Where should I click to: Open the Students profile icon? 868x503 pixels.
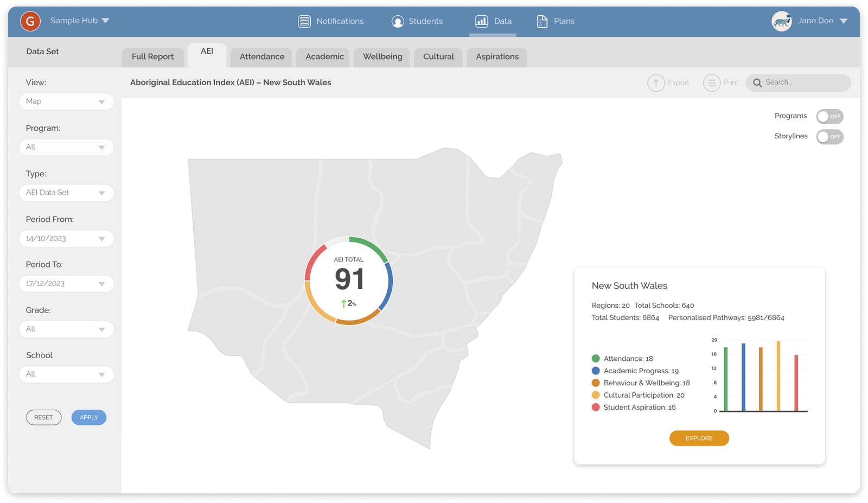click(398, 21)
